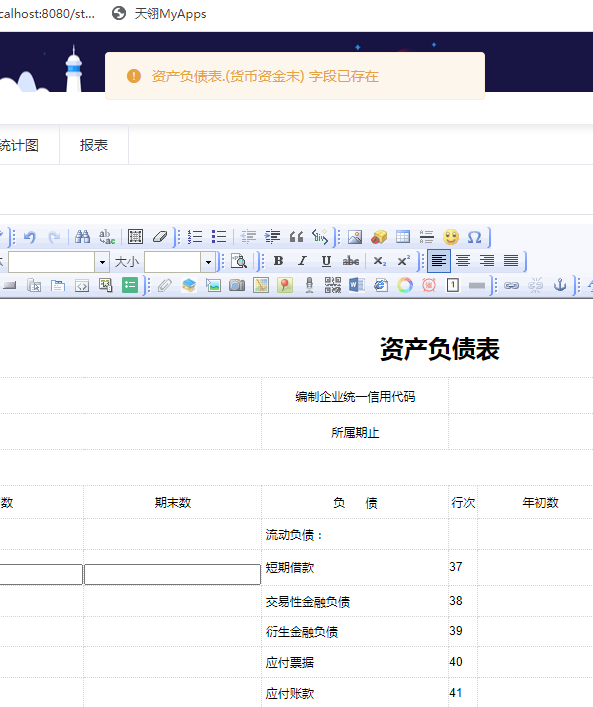Image resolution: width=593 pixels, height=707 pixels.
Task: Toggle underline formatting
Action: point(326,261)
